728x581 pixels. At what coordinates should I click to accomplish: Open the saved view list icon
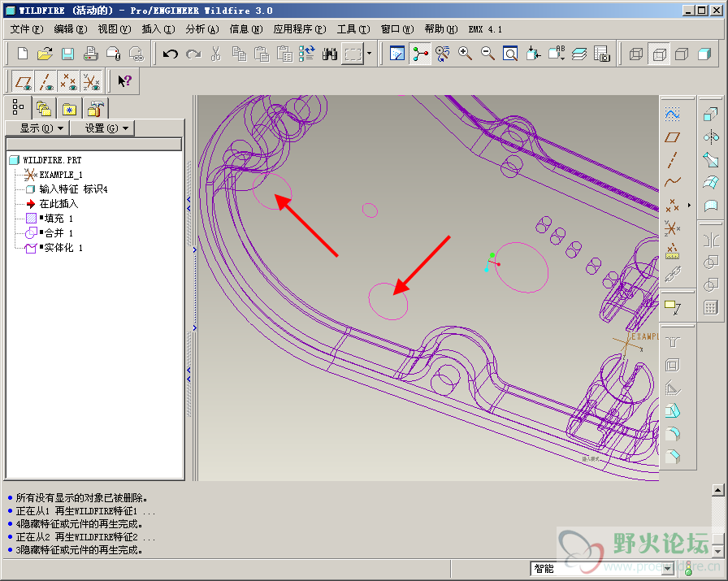(x=557, y=54)
